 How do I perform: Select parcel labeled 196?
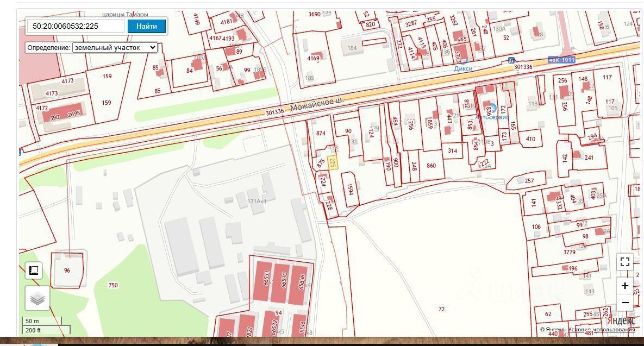pos(573,268)
